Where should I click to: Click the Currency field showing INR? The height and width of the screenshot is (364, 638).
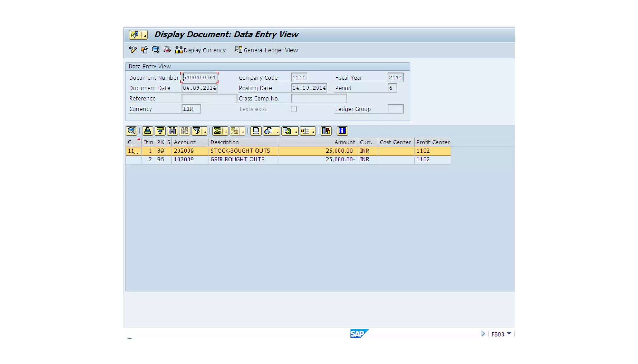click(191, 109)
